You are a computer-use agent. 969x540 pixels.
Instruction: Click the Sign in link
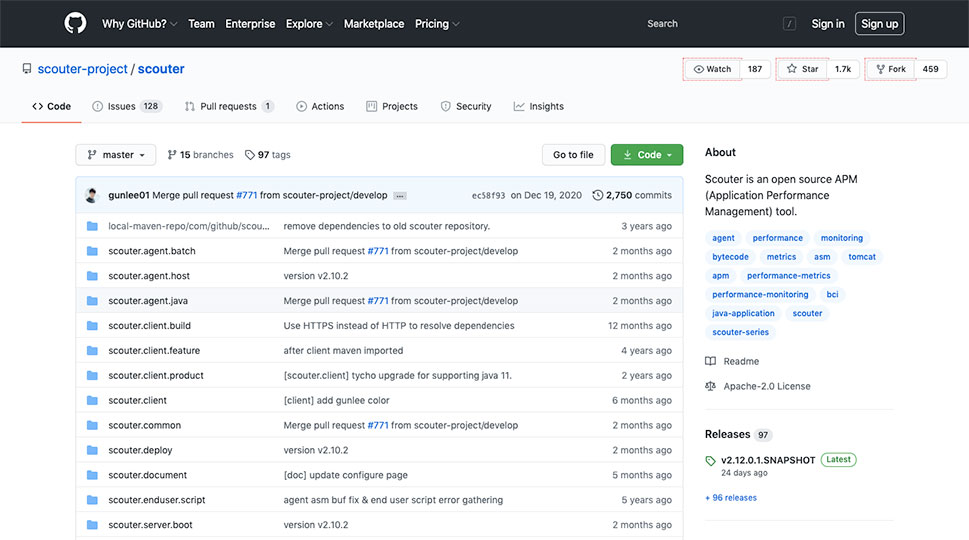click(827, 23)
